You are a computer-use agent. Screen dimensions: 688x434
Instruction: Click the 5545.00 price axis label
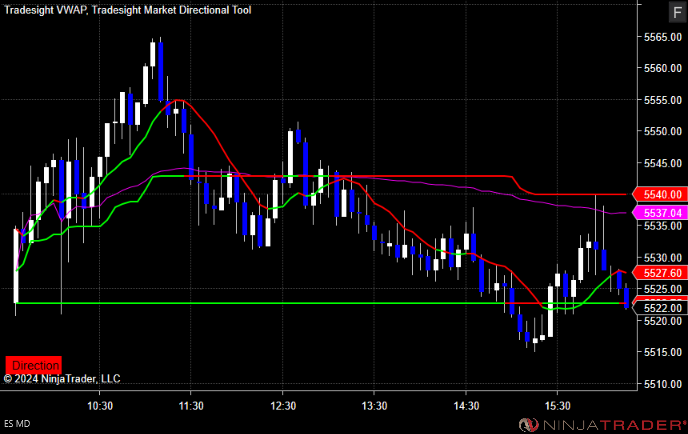(x=663, y=163)
